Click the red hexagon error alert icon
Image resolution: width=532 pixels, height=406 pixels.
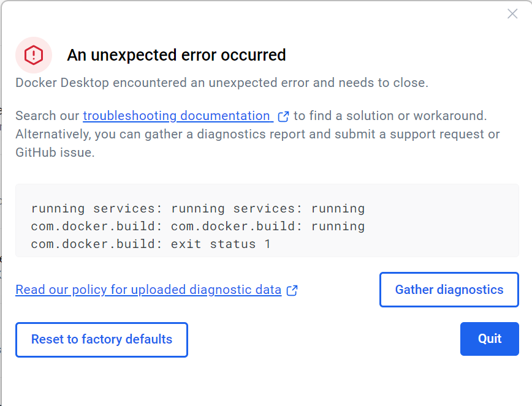pos(34,55)
